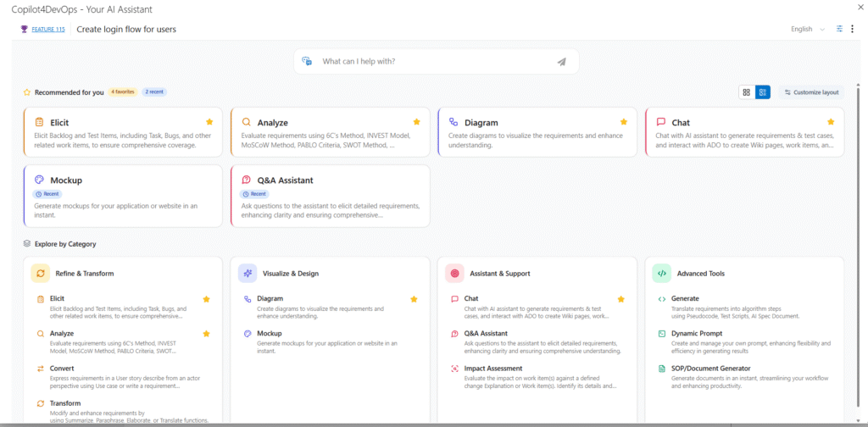Switch to the grid view layout
The image size is (868, 427).
(x=746, y=92)
